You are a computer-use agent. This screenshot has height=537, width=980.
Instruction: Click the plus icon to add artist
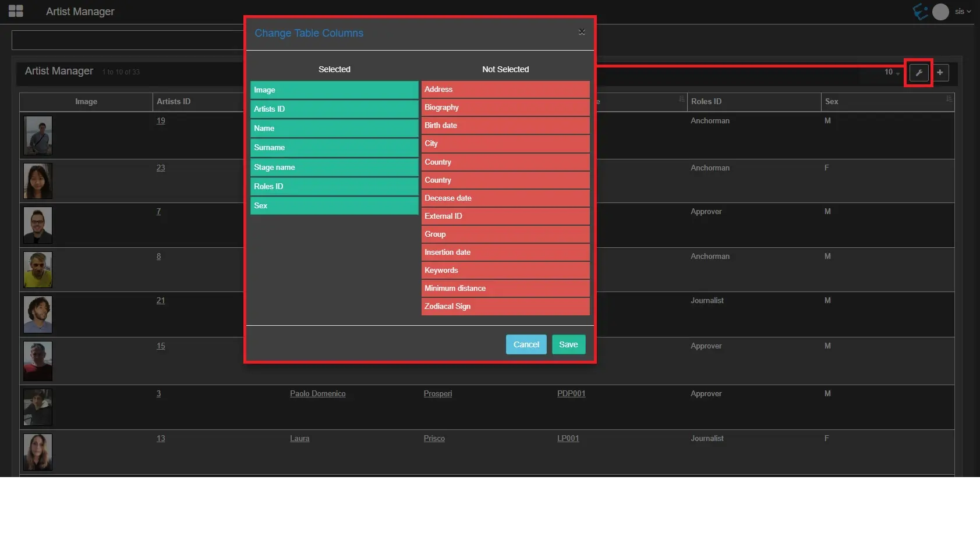(x=940, y=73)
